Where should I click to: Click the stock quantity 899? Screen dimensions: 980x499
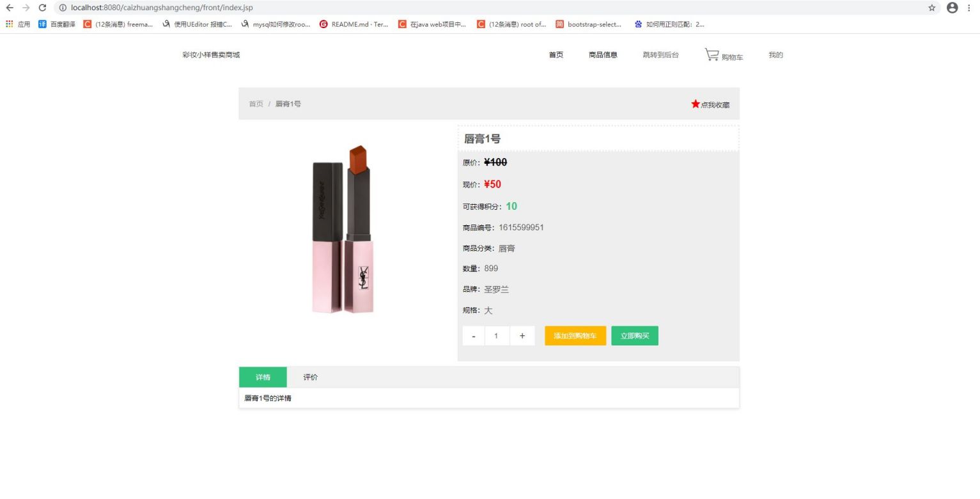[491, 269]
